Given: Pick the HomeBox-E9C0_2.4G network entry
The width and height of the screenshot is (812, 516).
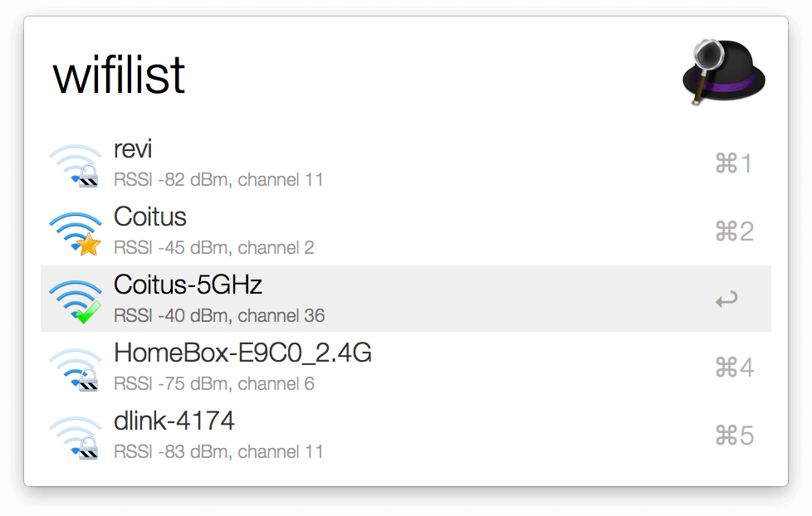Looking at the screenshot, I should (242, 353).
